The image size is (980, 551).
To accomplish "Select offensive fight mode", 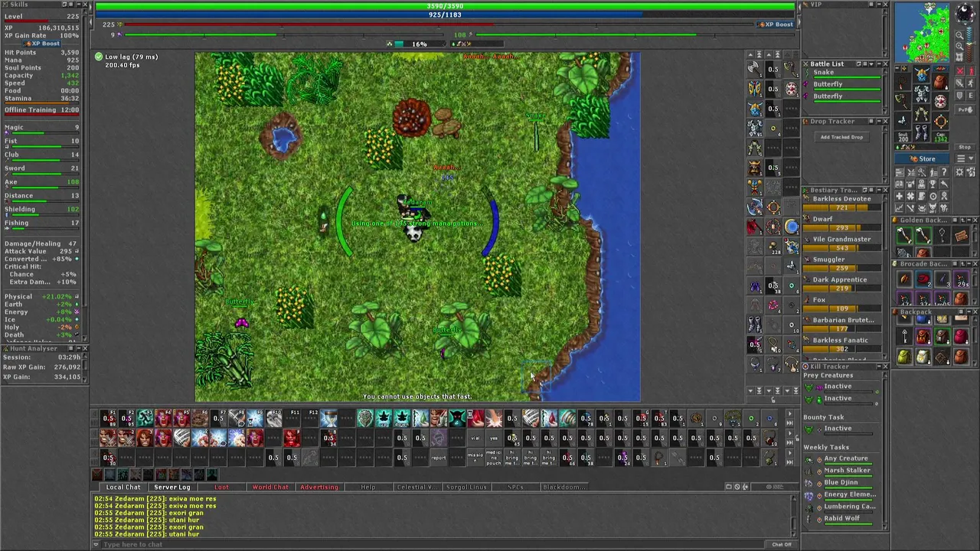I will (x=960, y=70).
